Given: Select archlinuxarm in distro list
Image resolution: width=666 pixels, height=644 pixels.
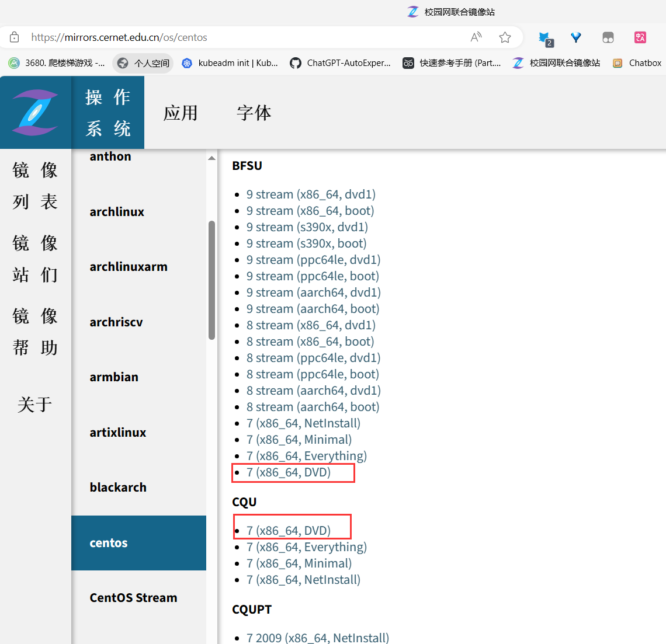Looking at the screenshot, I should [129, 267].
